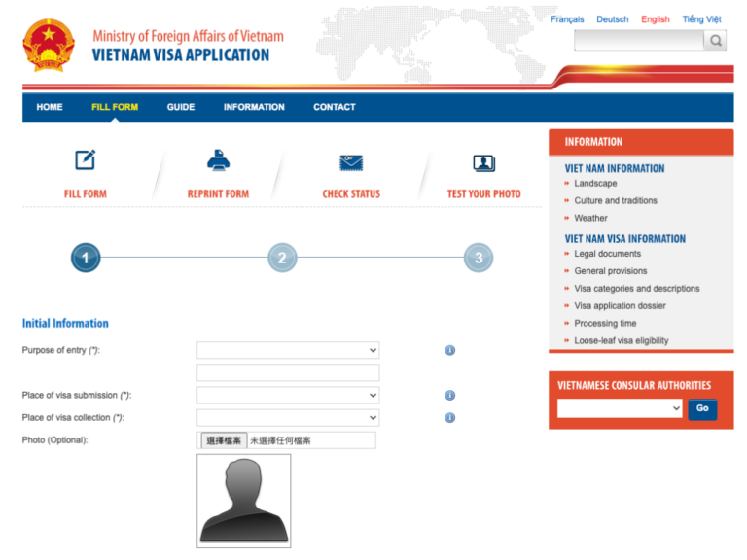Select step 3 circle

tap(479, 258)
